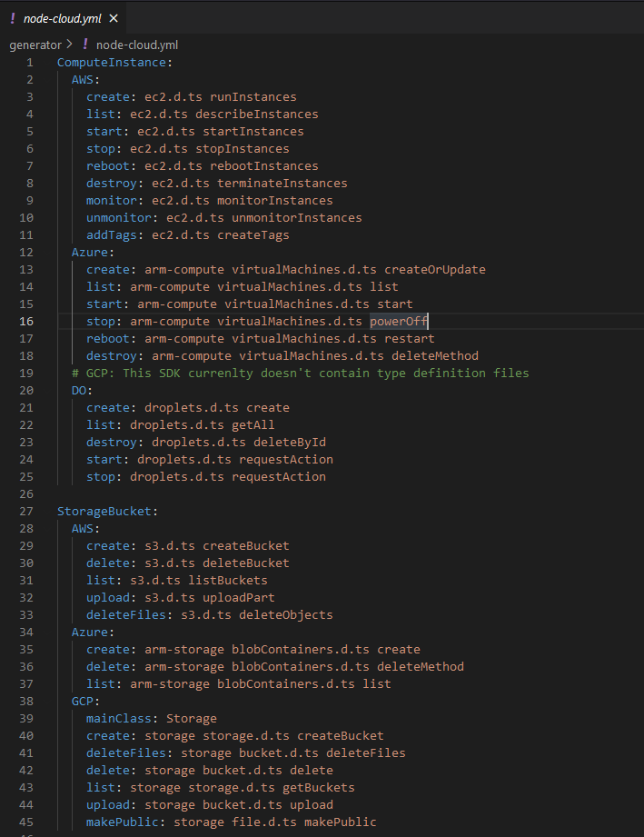Close the node-cloud.yml tab

(x=114, y=19)
